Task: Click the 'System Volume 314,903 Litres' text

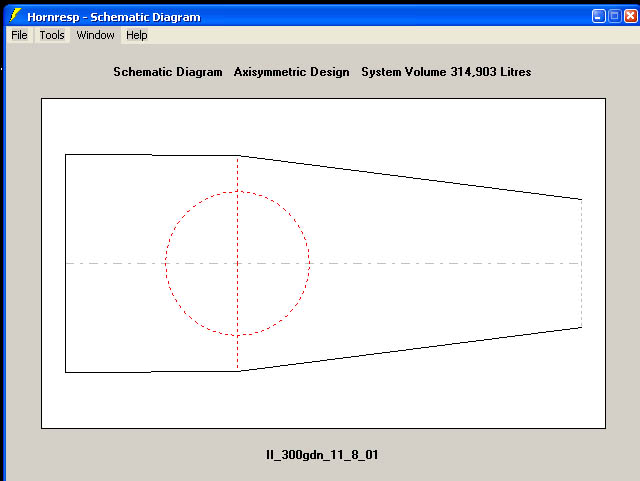Action: tap(446, 72)
